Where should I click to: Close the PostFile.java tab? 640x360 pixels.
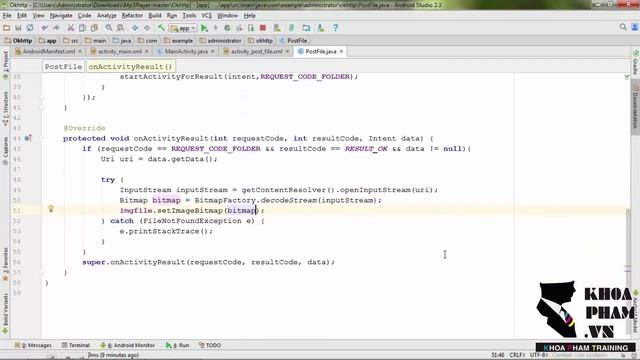[x=341, y=51]
